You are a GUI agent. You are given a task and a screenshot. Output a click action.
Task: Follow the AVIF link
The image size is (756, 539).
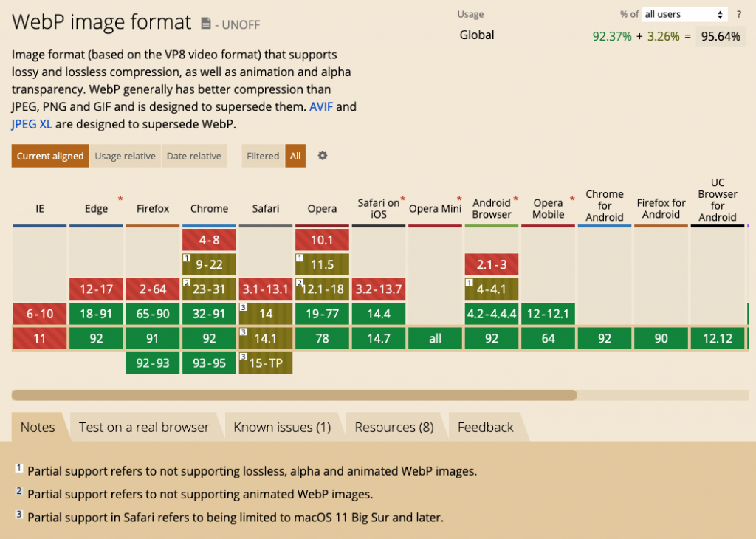(x=320, y=106)
